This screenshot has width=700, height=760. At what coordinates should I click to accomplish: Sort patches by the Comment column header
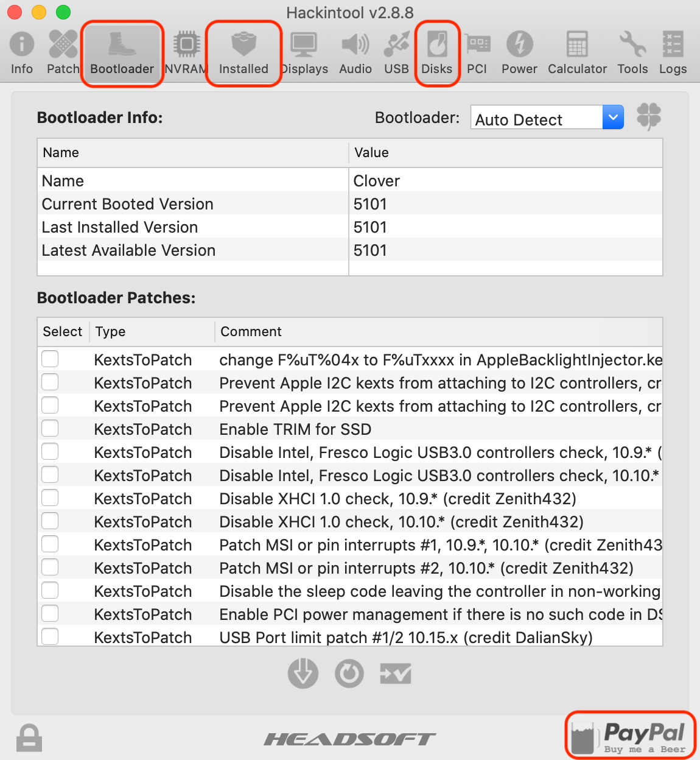click(x=438, y=331)
